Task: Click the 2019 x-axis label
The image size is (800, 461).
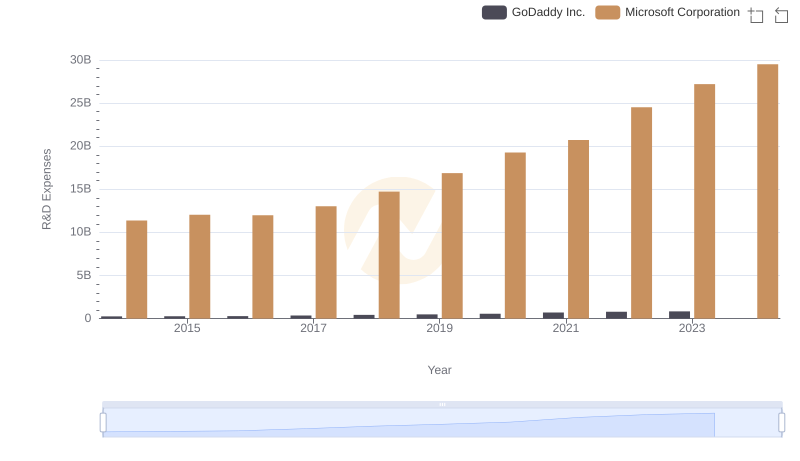Action: tap(439, 328)
